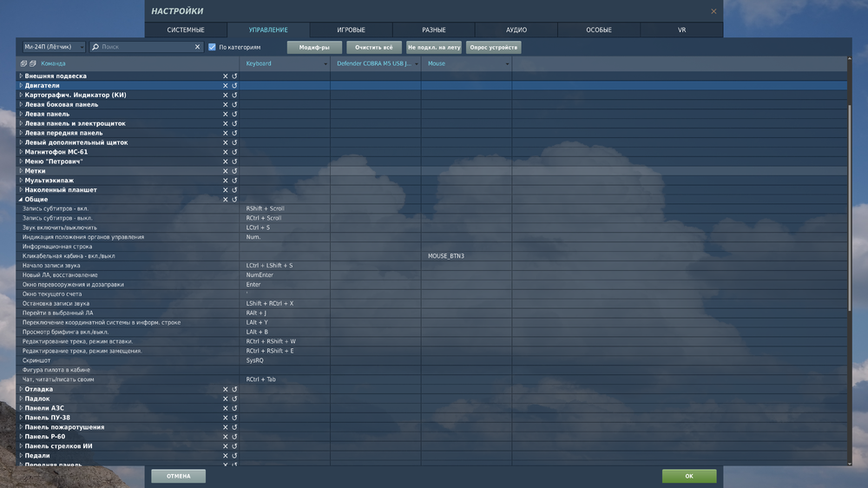Viewport: 868px width, 488px height.
Task: Switch to the УПРАВЛЕНИЕ tab
Action: pos(268,30)
